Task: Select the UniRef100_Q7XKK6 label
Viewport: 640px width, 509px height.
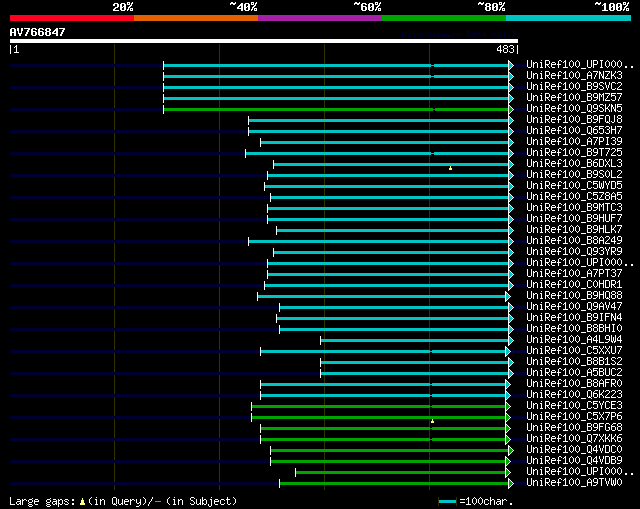Action: [x=574, y=439]
